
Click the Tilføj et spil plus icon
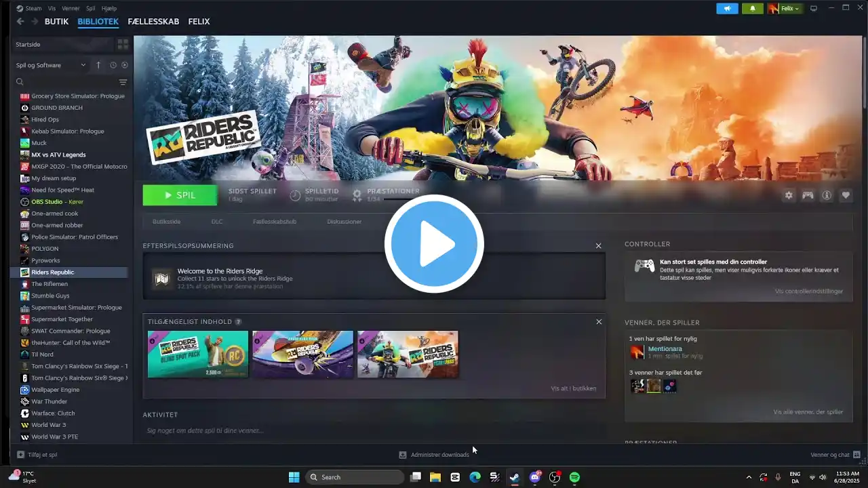pos(20,455)
